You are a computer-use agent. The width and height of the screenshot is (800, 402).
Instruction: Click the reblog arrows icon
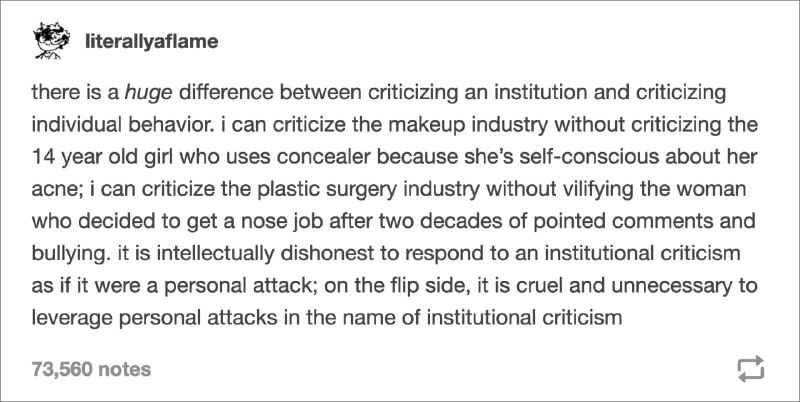(x=751, y=367)
